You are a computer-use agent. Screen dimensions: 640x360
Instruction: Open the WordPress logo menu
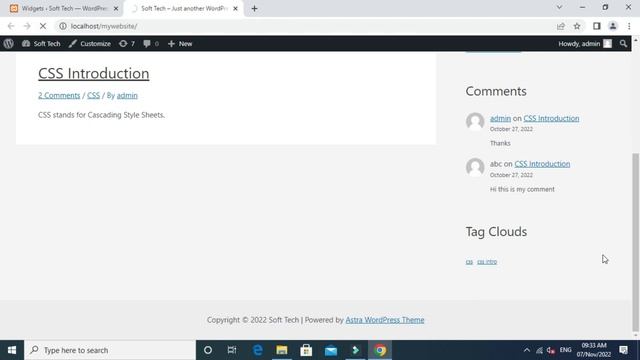[x=9, y=44]
